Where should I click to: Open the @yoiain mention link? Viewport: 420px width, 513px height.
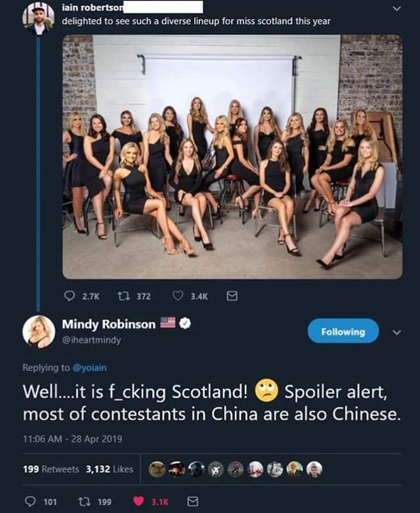pyautogui.click(x=89, y=368)
